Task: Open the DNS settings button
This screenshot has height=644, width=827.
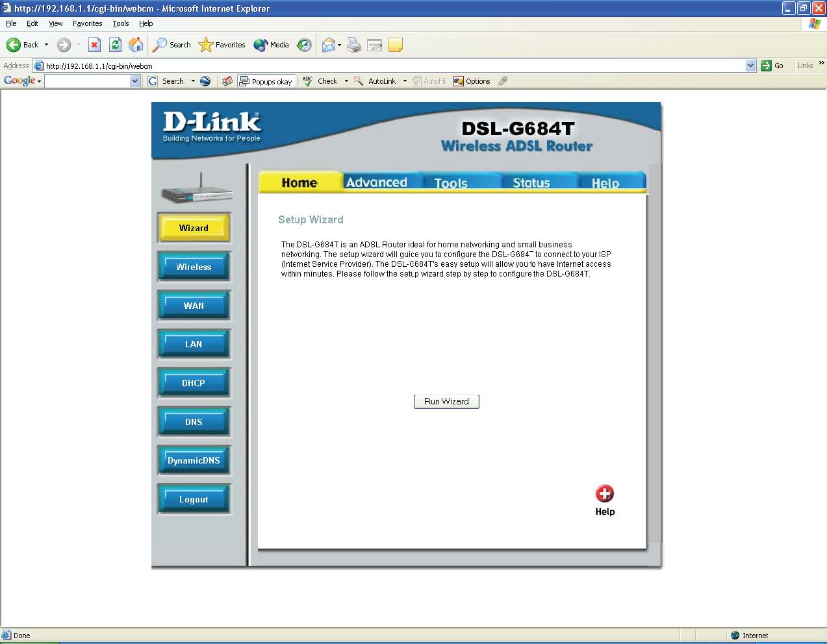Action: (x=194, y=422)
